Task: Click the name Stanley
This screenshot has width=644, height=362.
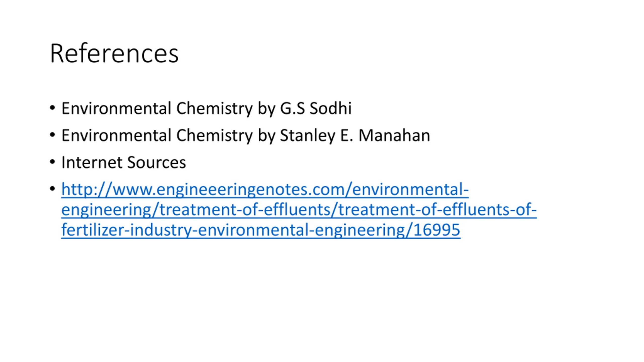Action: point(307,135)
